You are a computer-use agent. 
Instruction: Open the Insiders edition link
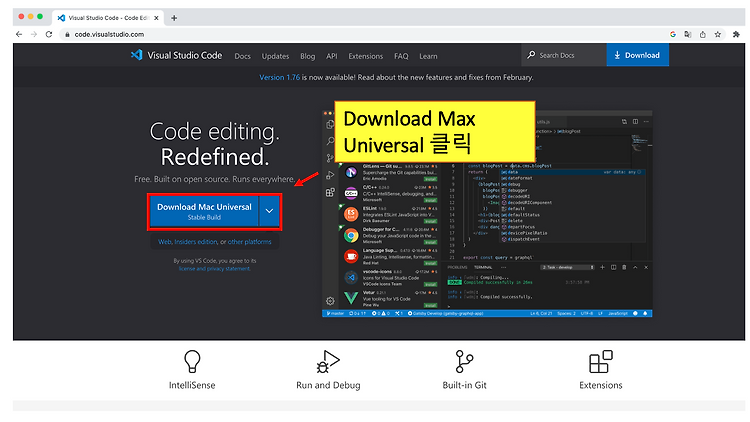pos(196,242)
